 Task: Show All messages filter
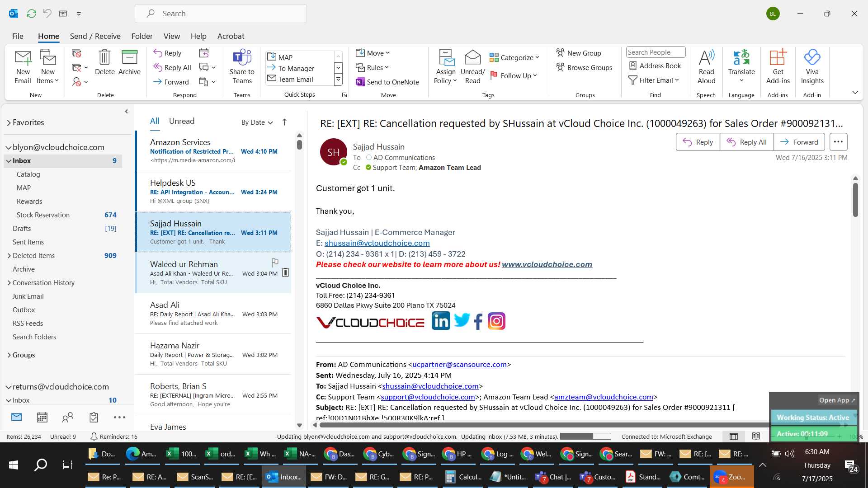[155, 121]
